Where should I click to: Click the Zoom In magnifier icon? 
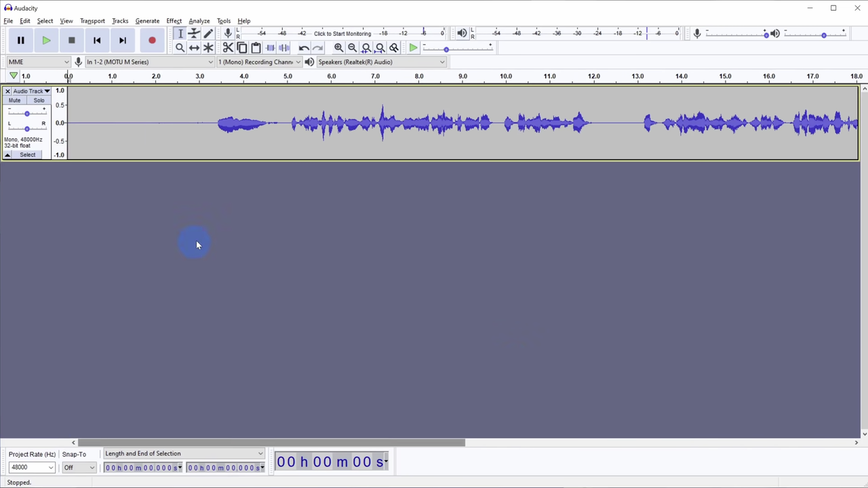point(338,47)
